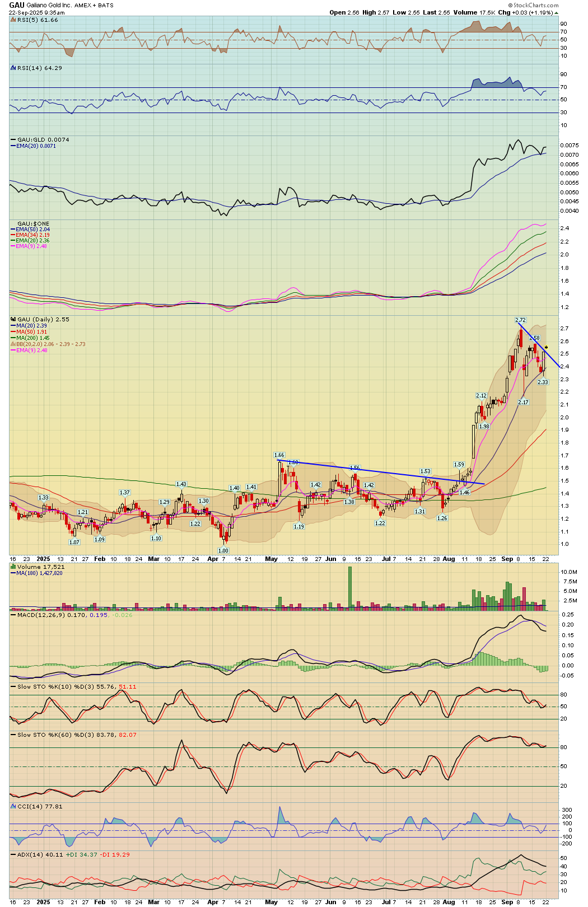
Task: Click the GAU (Daily) candlestick legend icon
Action: (x=13, y=320)
